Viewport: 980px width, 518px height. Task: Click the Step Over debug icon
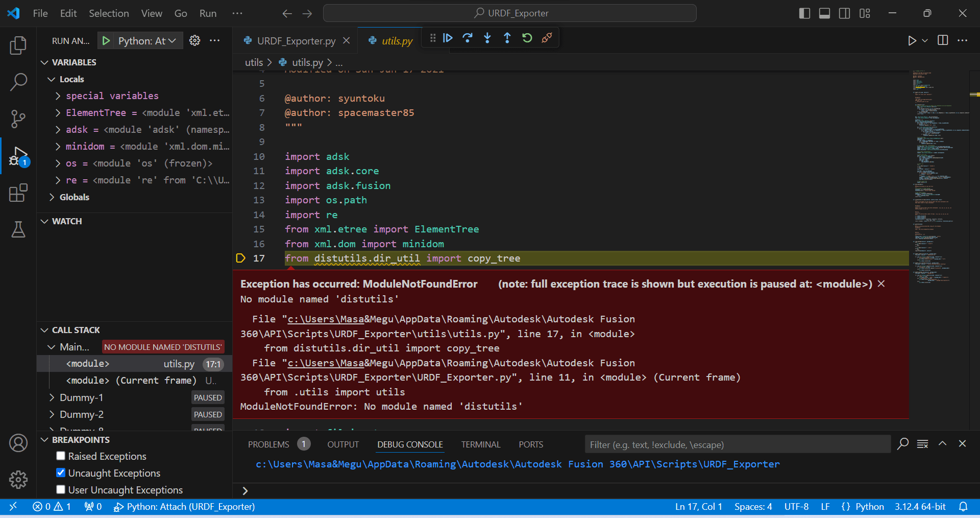tap(467, 38)
